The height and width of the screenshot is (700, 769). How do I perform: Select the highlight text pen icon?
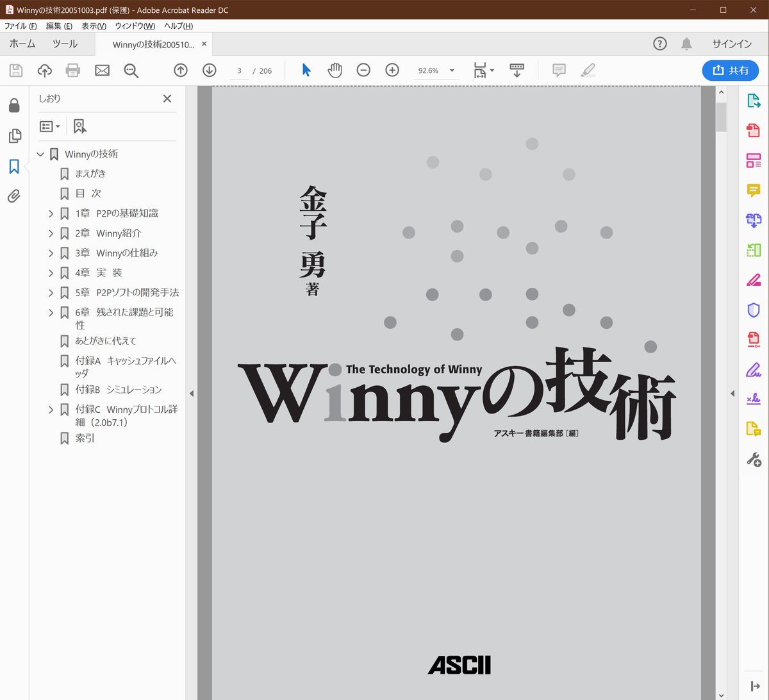[588, 71]
